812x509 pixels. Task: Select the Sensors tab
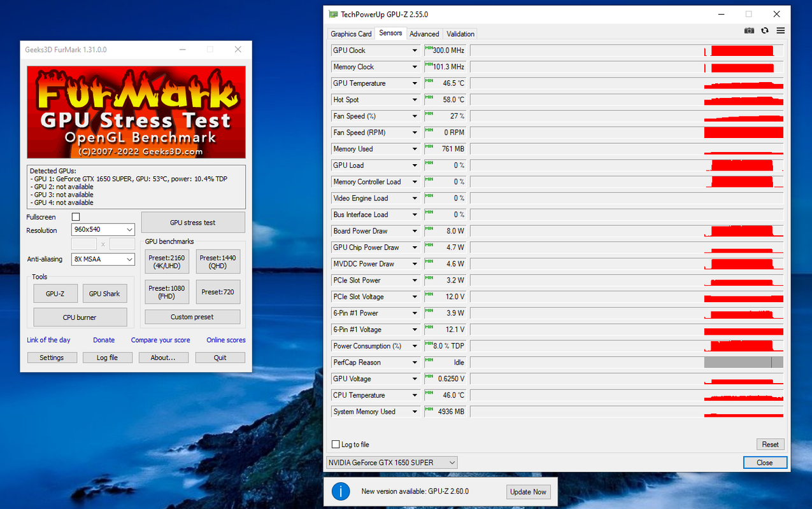pyautogui.click(x=390, y=33)
